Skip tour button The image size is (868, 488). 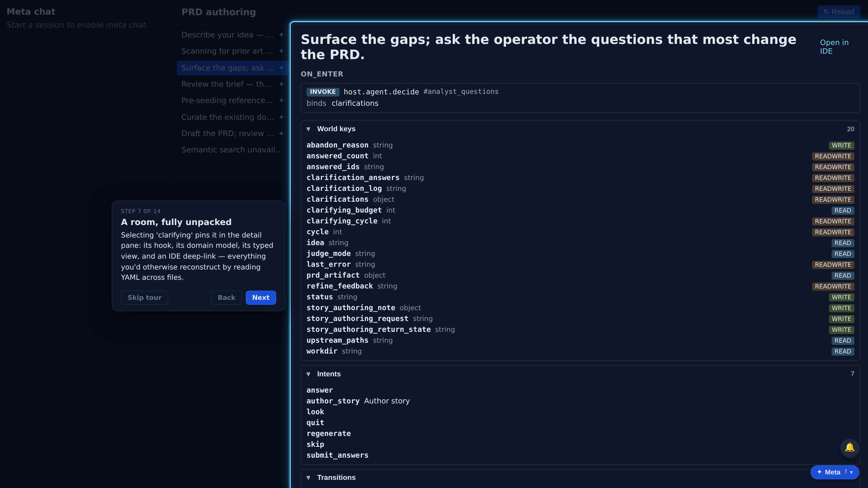[x=145, y=297]
